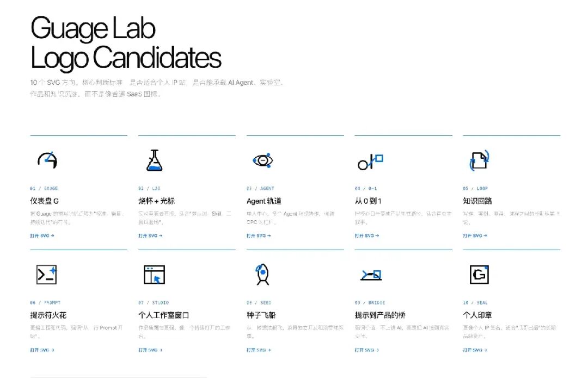Click the Agent orbit eye-shaped logo
This screenshot has height=385, width=588.
pyautogui.click(x=263, y=160)
